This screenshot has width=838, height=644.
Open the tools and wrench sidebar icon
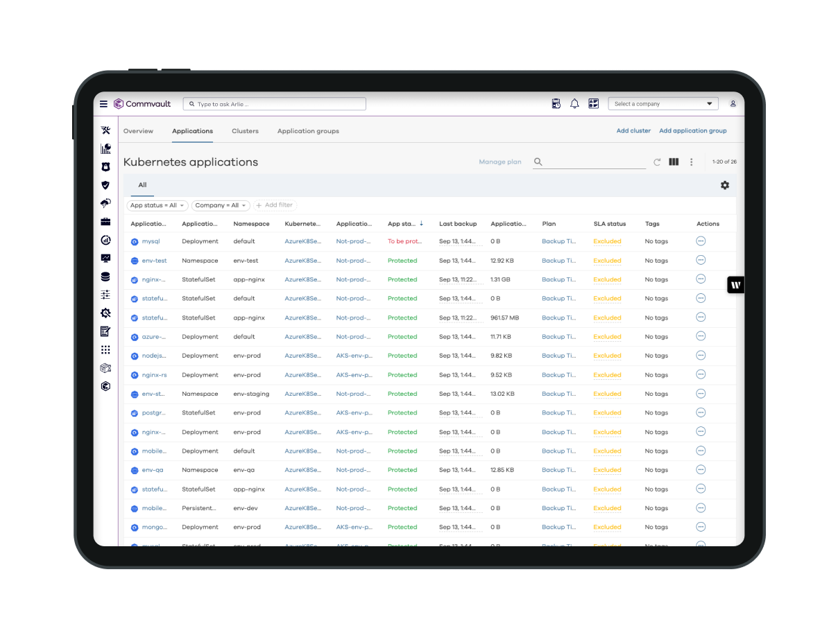[x=105, y=130]
